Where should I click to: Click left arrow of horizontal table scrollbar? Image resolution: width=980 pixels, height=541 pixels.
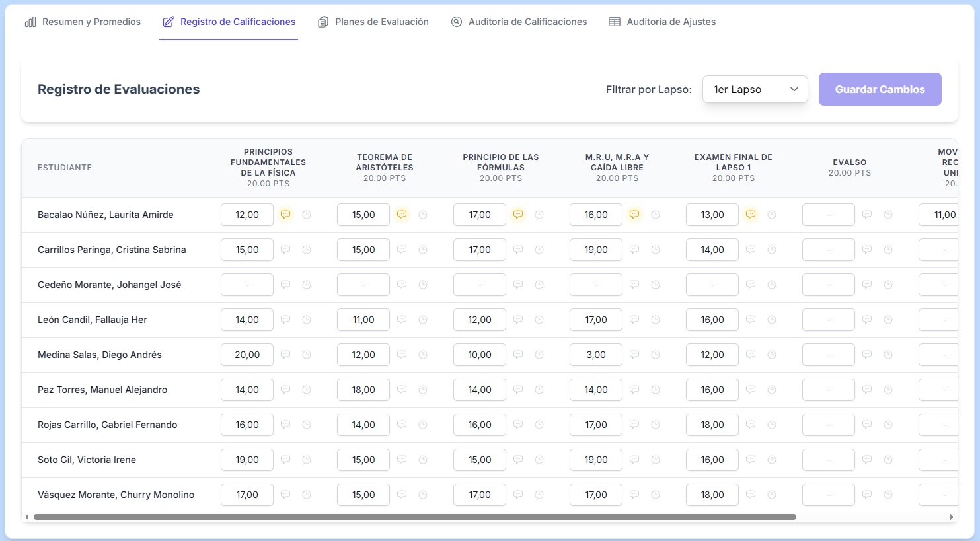click(26, 517)
